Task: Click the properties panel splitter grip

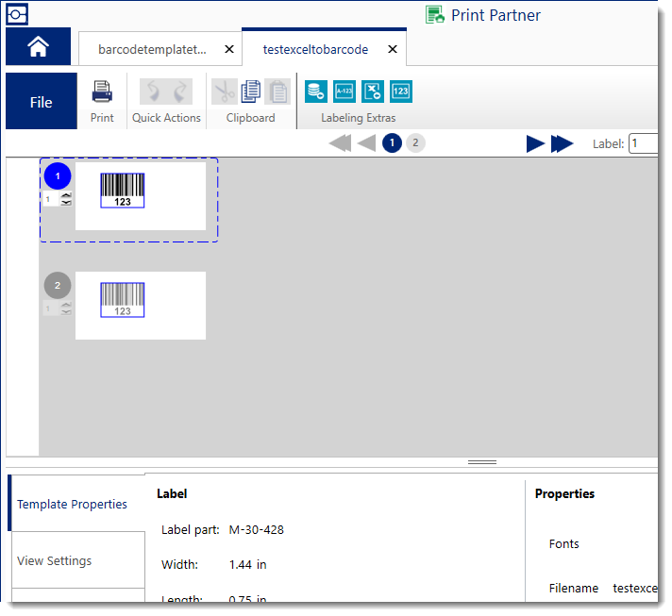Action: [482, 462]
